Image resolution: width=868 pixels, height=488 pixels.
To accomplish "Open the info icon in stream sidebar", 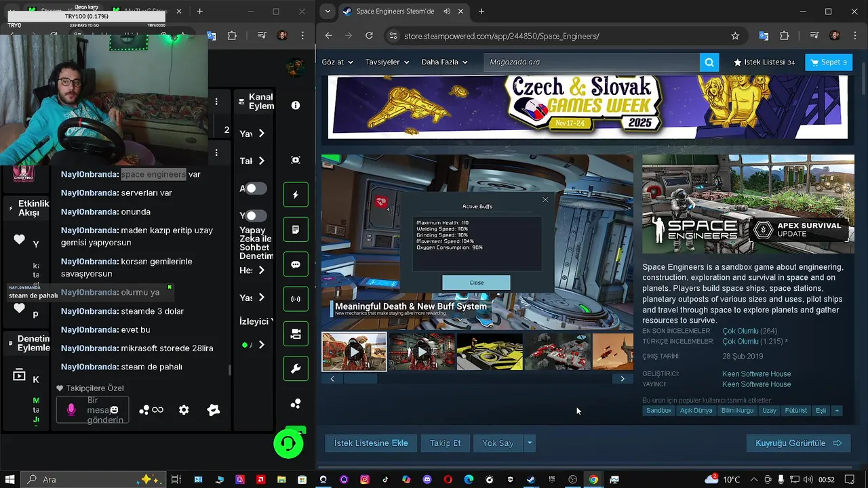I will pyautogui.click(x=296, y=106).
